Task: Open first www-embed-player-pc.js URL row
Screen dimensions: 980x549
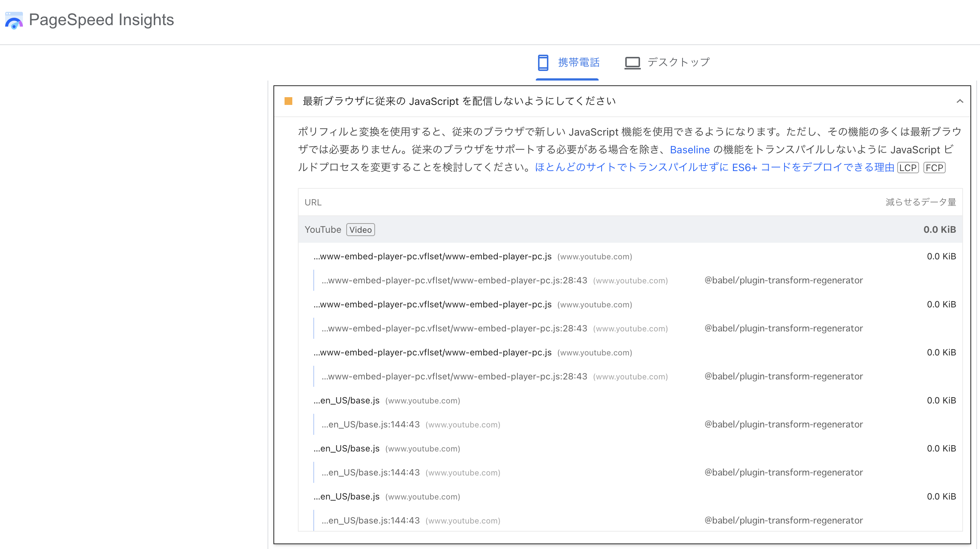Action: pos(433,256)
